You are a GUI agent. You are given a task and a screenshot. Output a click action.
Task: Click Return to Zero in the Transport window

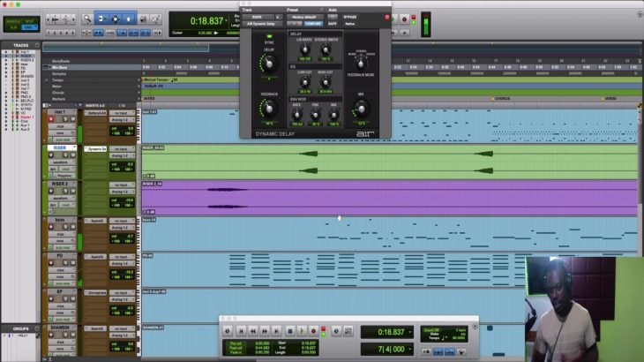tap(242, 331)
